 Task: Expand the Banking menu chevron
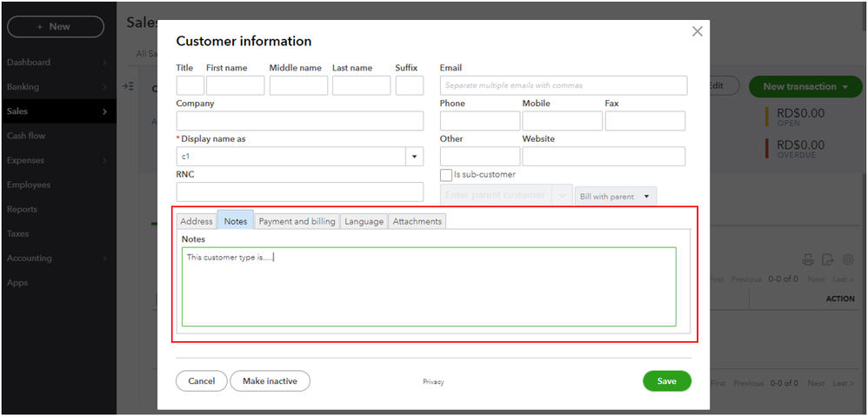pyautogui.click(x=104, y=87)
